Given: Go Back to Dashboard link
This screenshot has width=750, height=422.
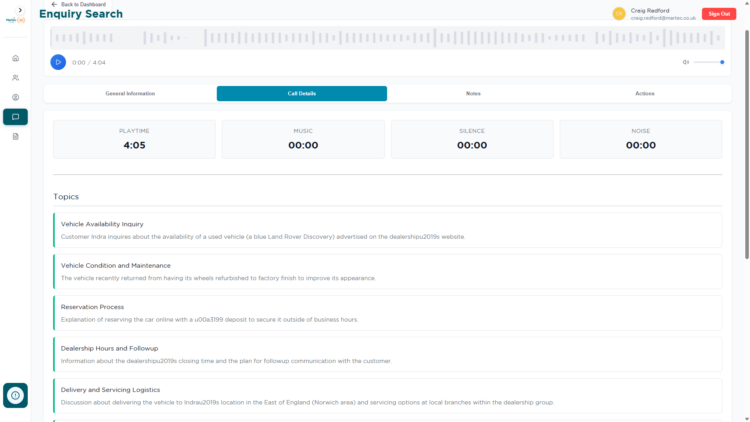Looking at the screenshot, I should coord(78,4).
